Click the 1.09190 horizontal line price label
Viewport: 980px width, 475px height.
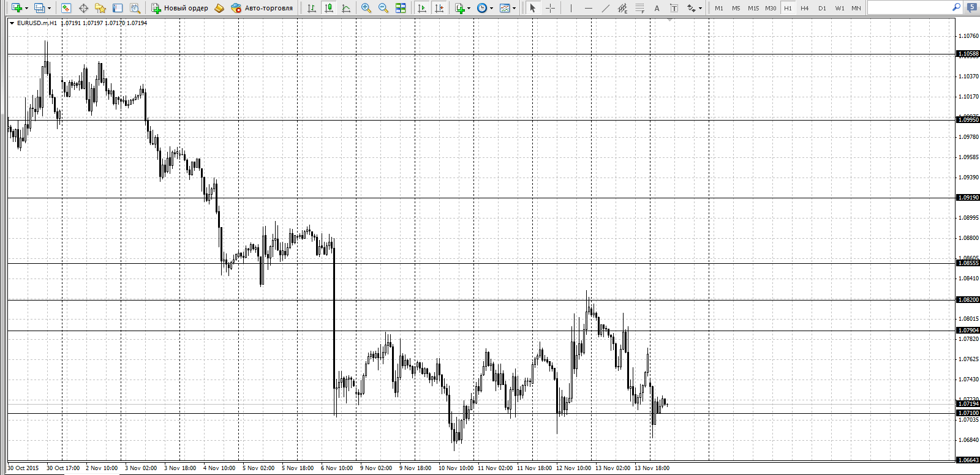968,198
